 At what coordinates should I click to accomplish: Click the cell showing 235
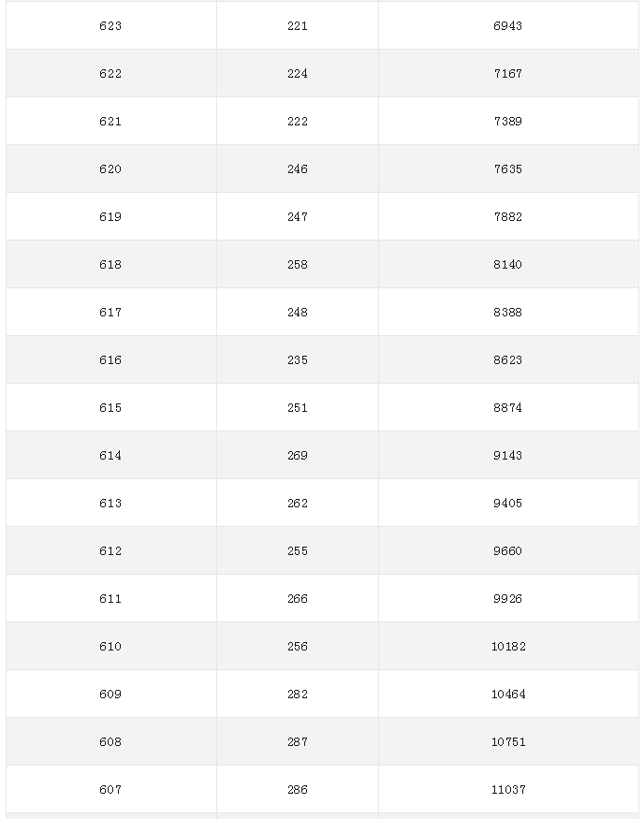point(298,359)
